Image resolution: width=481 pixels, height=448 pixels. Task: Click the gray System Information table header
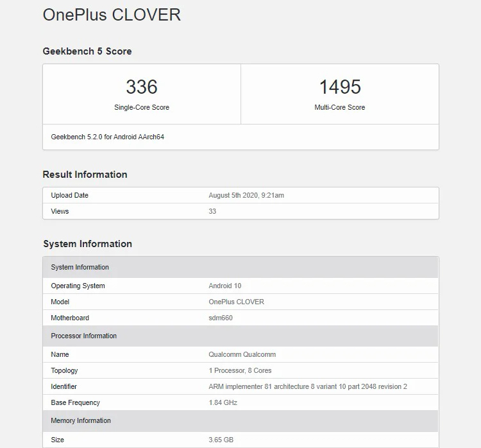pyautogui.click(x=240, y=267)
